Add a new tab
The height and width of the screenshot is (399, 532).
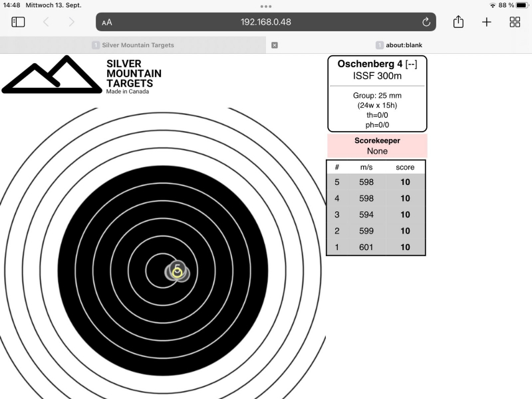click(487, 22)
